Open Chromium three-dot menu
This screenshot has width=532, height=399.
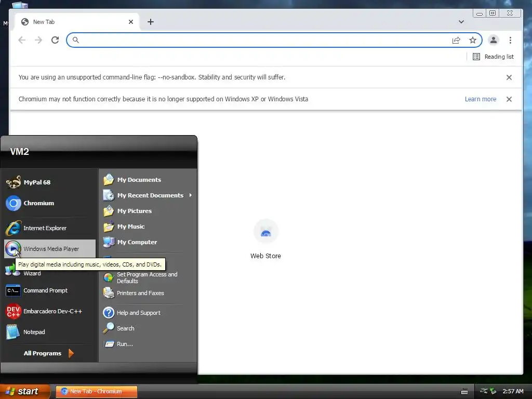pyautogui.click(x=510, y=40)
